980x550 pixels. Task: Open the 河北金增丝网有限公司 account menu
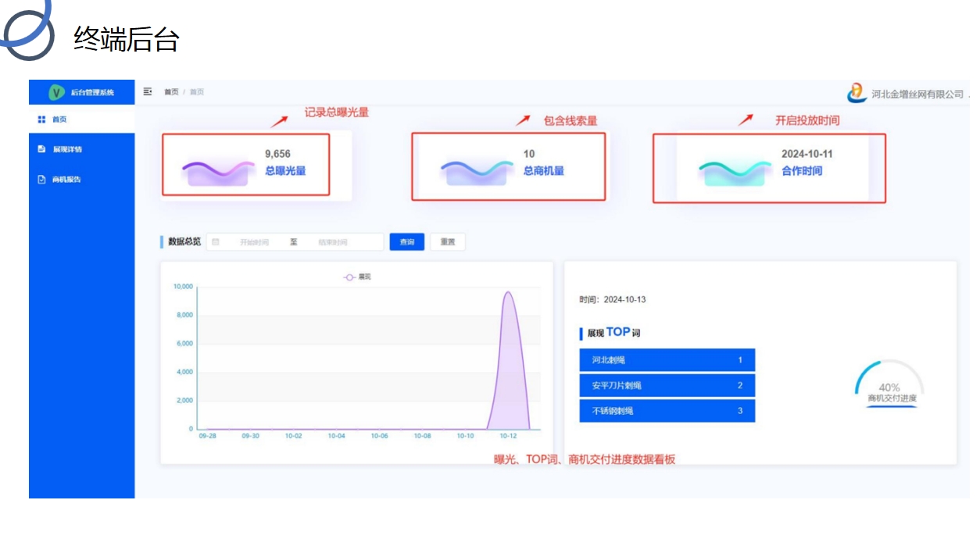point(917,94)
